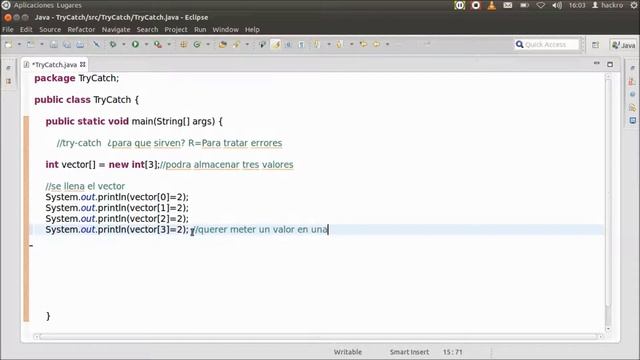Image resolution: width=640 pixels, height=360 pixels.
Task: Click the package TryCatch; line
Action: (77, 78)
